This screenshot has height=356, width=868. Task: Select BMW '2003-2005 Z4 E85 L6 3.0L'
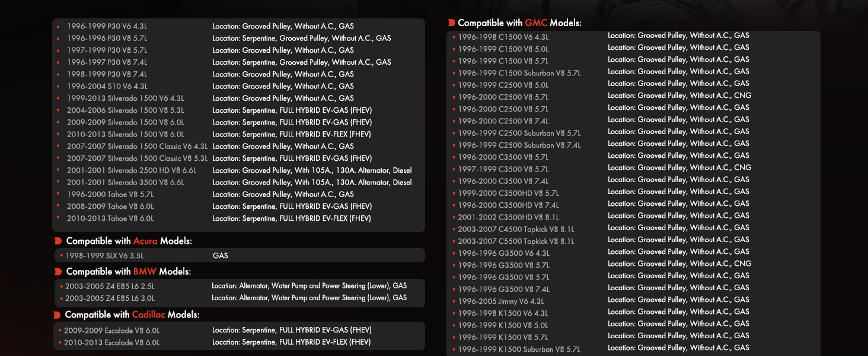110,298
